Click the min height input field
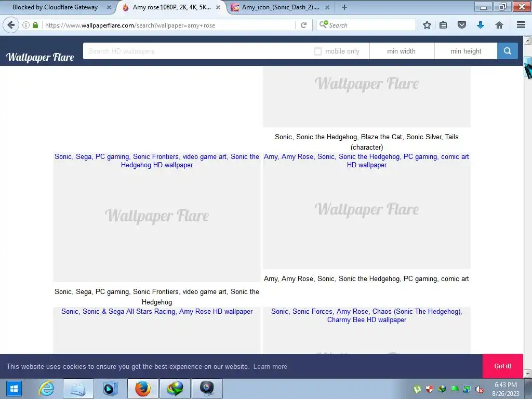532x399 pixels. (x=466, y=51)
